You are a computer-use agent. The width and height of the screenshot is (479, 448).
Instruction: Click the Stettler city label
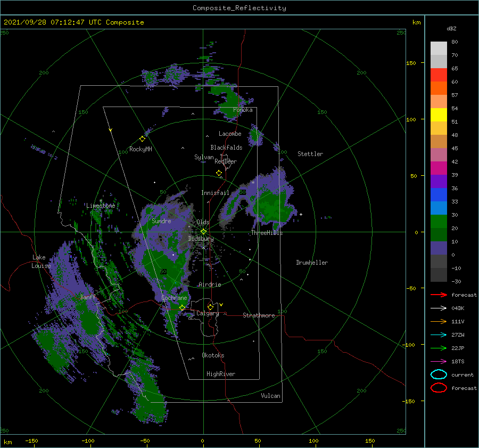[310, 154]
